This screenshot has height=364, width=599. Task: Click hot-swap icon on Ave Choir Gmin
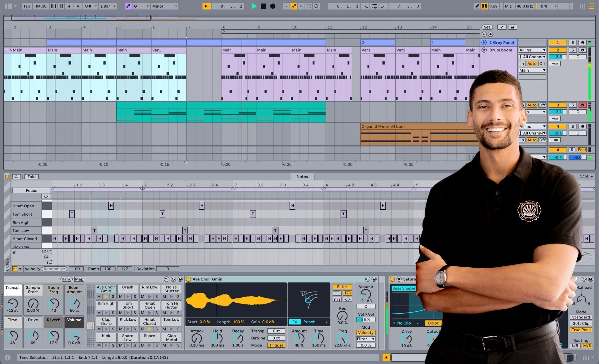[x=368, y=279]
